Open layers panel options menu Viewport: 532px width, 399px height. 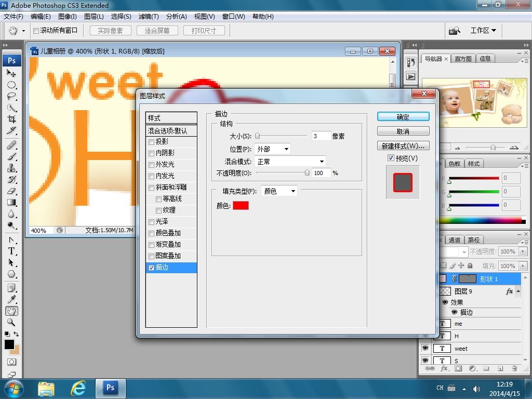pos(525,242)
